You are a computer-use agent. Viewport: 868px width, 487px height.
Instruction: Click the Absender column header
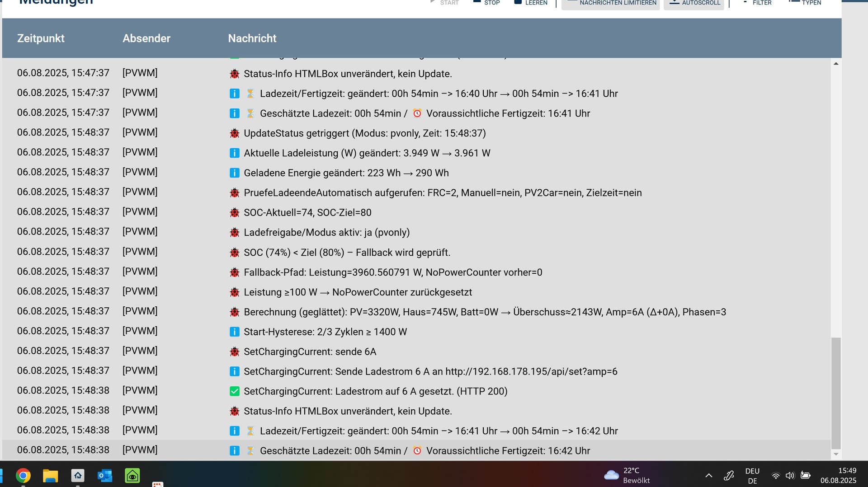[146, 38]
